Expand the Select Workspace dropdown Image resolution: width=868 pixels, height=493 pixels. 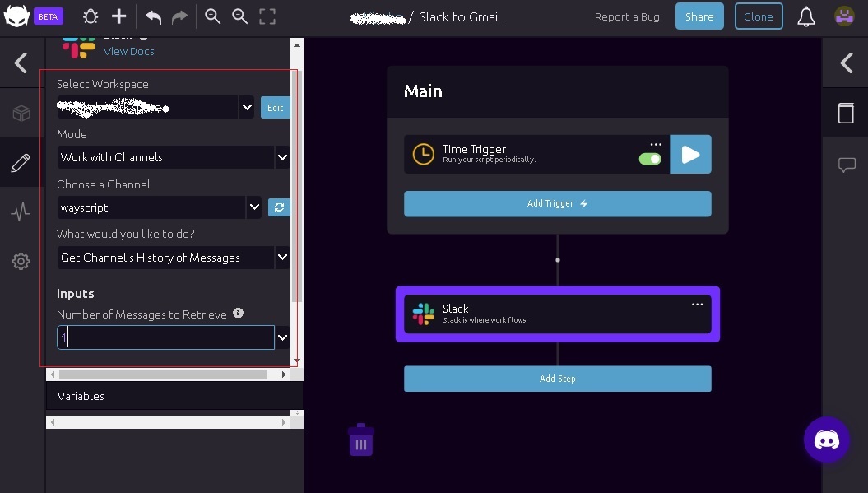pos(247,107)
